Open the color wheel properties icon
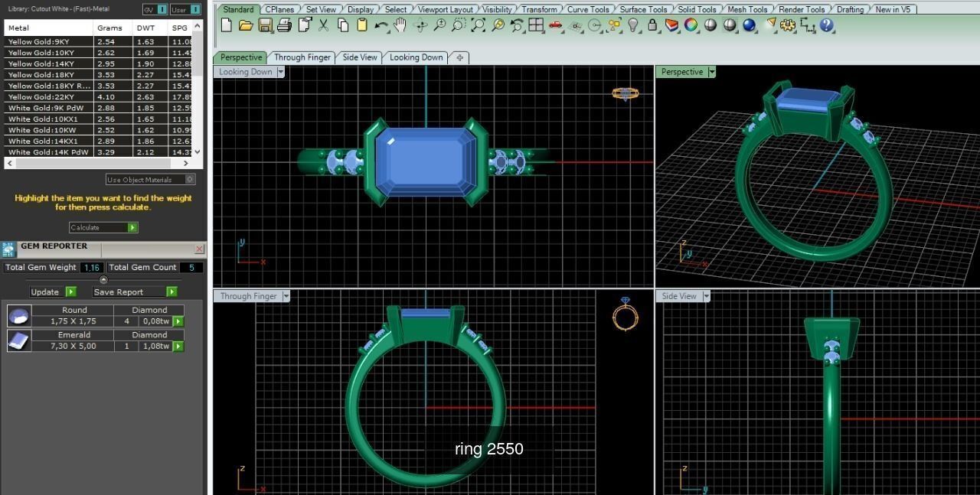The height and width of the screenshot is (495, 980). pyautogui.click(x=691, y=24)
